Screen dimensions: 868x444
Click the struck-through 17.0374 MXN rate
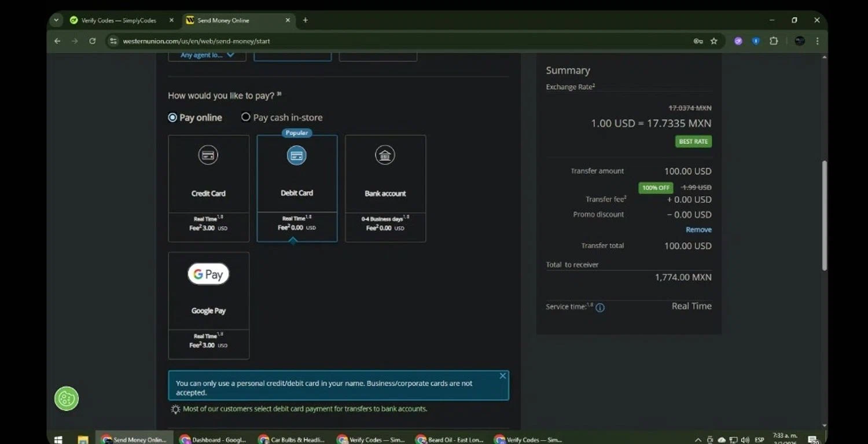point(690,108)
